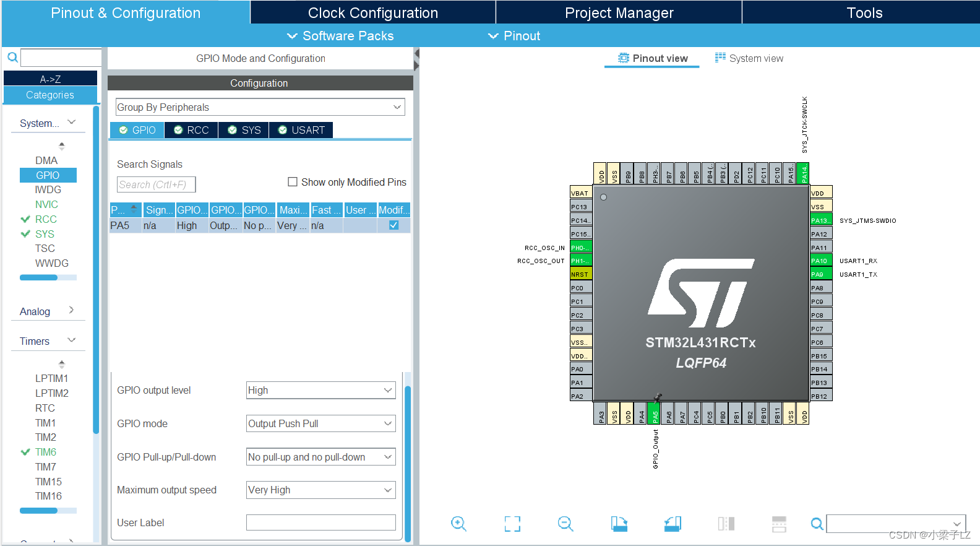The width and height of the screenshot is (980, 546).
Task: Open the Software Packs dropdown menu
Action: (x=340, y=36)
